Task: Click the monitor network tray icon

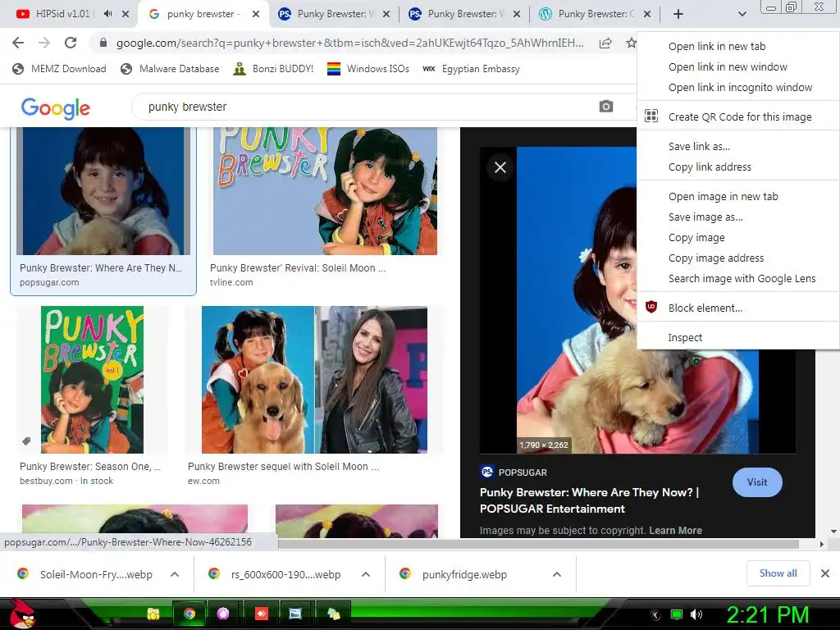Action: (677, 614)
